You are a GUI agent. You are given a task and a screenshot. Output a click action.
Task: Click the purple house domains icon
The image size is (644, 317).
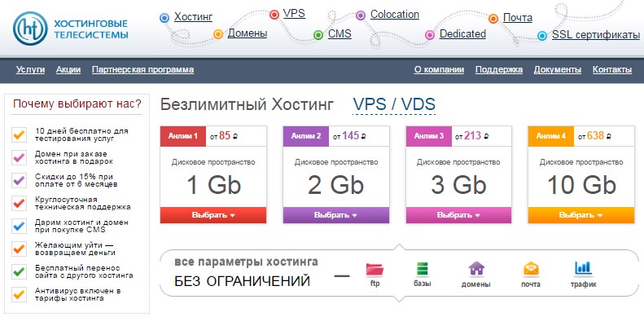pos(476,269)
